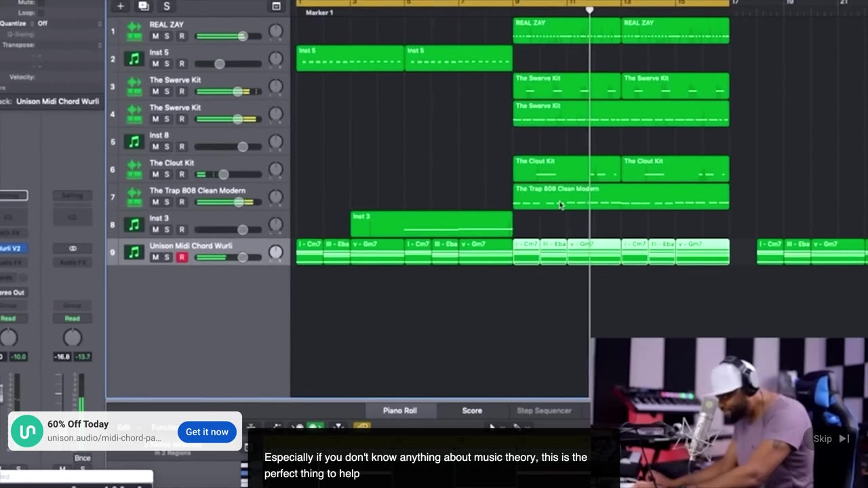
Task: Click track 3 The Swerve Kit icon
Action: [134, 87]
